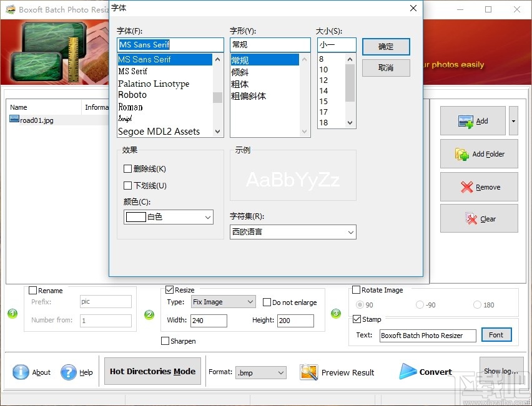Choose font size 12 from the size list
This screenshot has width=532, height=406.
[x=323, y=80]
